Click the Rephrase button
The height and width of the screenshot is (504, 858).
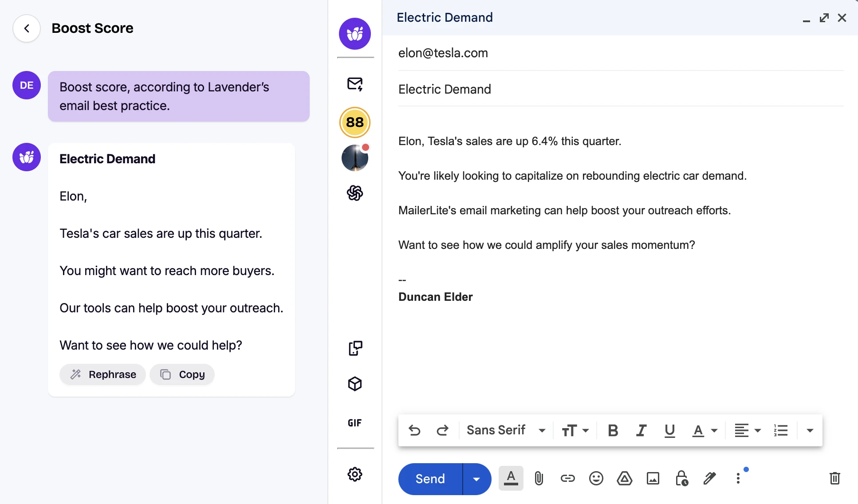103,374
